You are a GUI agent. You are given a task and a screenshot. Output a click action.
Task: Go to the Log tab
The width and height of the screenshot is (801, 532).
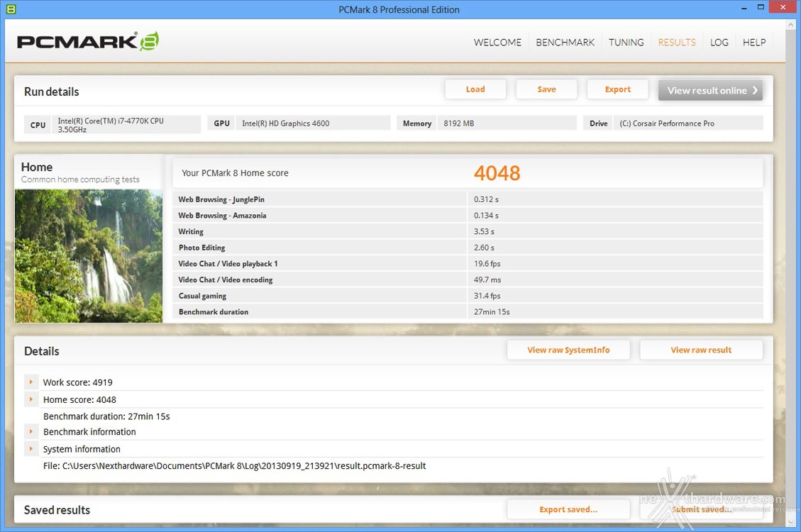[719, 43]
